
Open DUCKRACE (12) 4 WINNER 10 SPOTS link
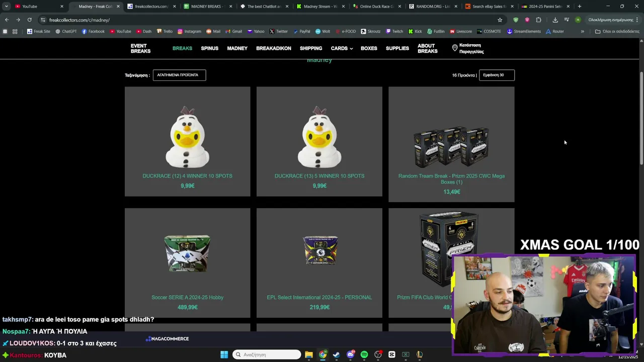tap(187, 176)
